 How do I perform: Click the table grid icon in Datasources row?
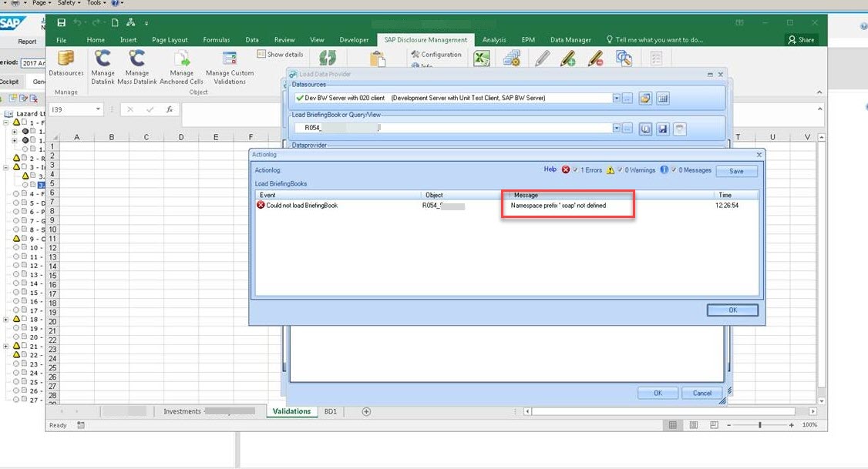pyautogui.click(x=663, y=99)
